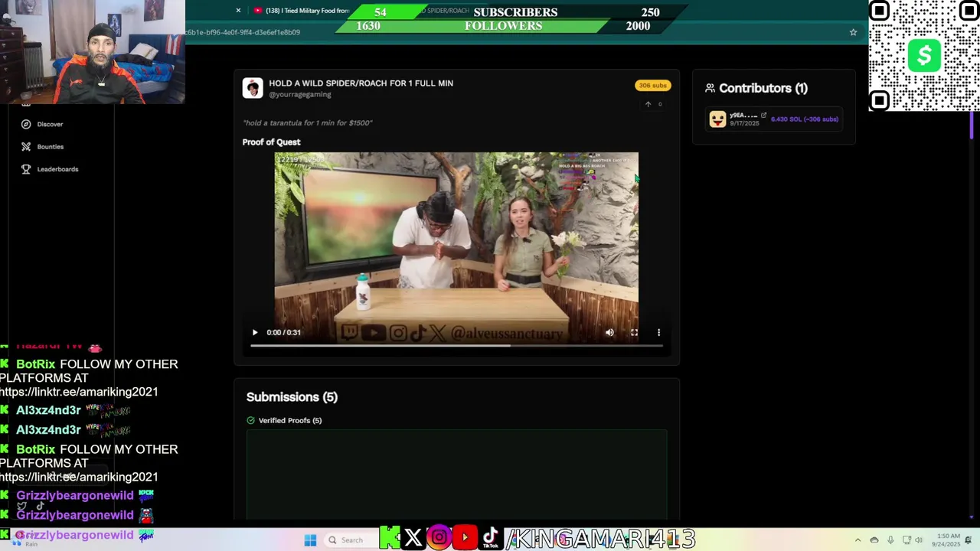The height and width of the screenshot is (551, 980).
Task: Upvote the quest with the arrow button
Action: [x=648, y=104]
